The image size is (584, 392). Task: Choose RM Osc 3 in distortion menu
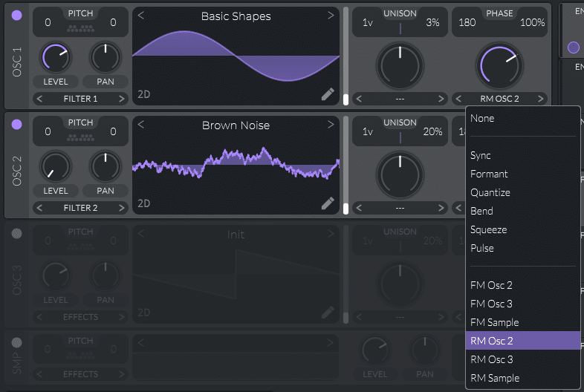(522, 359)
